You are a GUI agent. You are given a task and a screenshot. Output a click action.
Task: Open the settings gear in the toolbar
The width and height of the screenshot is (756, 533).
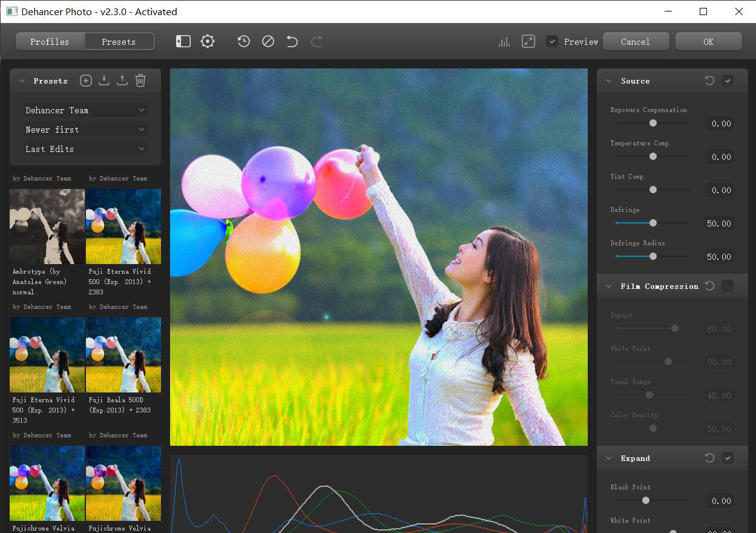[207, 41]
